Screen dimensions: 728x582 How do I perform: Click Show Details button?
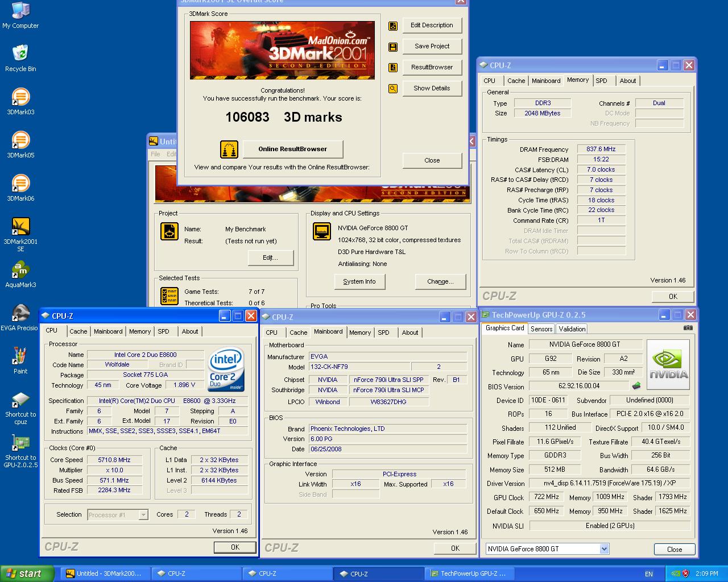point(432,89)
